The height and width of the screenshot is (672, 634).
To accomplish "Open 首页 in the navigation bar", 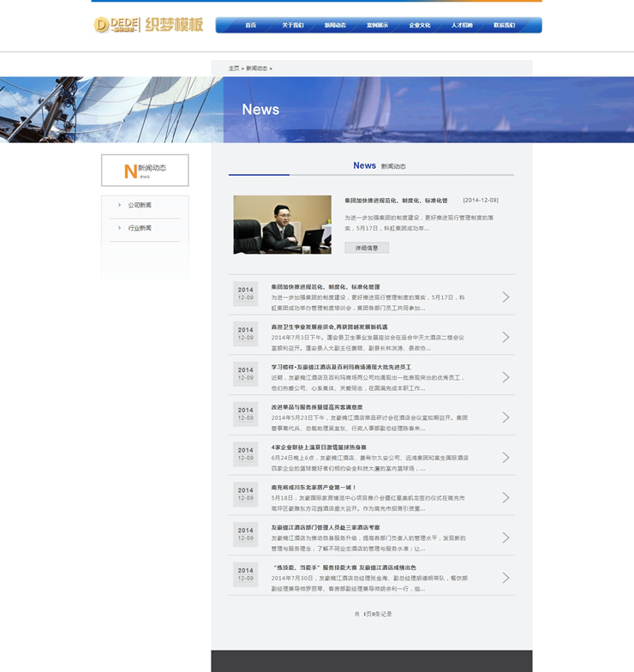I will point(250,26).
